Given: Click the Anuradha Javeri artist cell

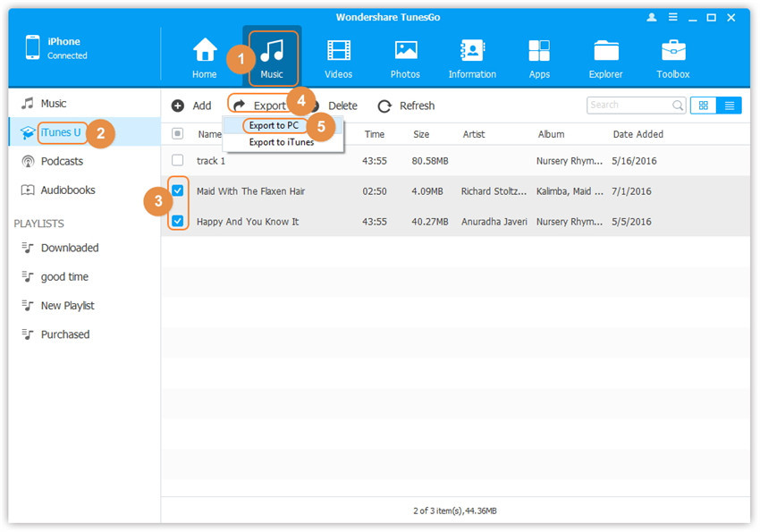Looking at the screenshot, I should 494,222.
